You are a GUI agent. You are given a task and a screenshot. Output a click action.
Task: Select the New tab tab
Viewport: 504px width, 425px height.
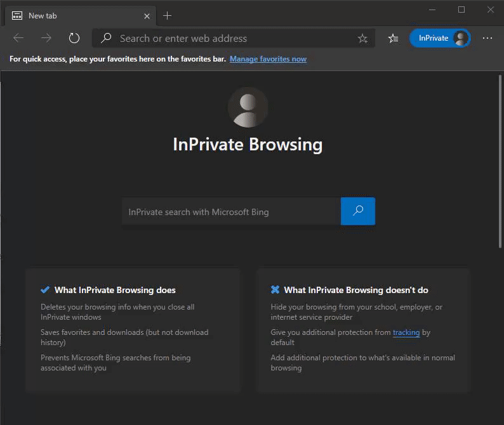click(81, 16)
